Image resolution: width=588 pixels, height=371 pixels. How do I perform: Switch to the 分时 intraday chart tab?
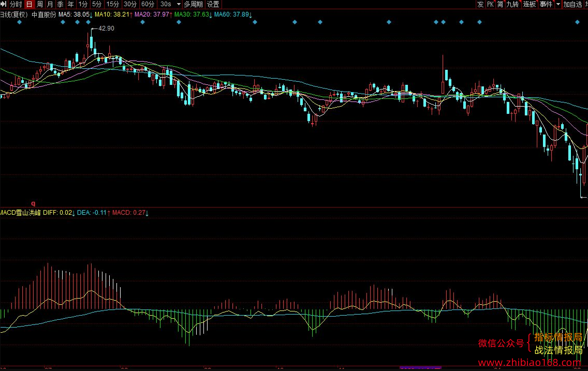[x=16, y=4]
